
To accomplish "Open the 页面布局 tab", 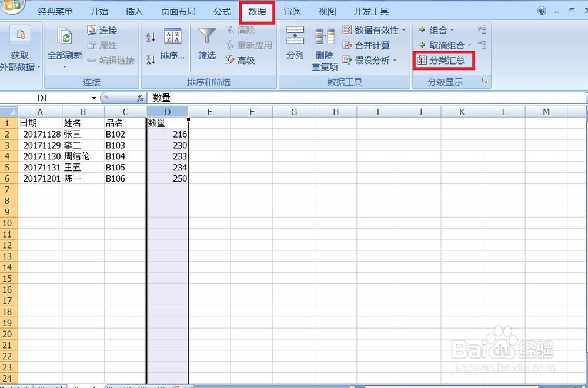I will [178, 12].
